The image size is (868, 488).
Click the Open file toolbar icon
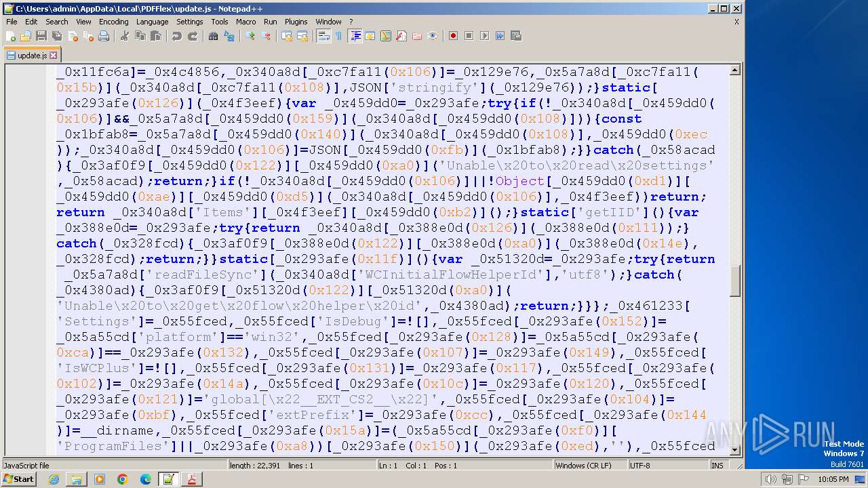26,36
